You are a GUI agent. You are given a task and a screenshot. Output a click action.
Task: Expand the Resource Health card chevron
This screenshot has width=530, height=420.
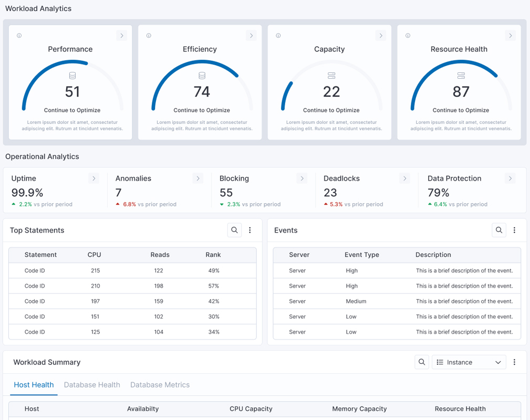[510, 36]
